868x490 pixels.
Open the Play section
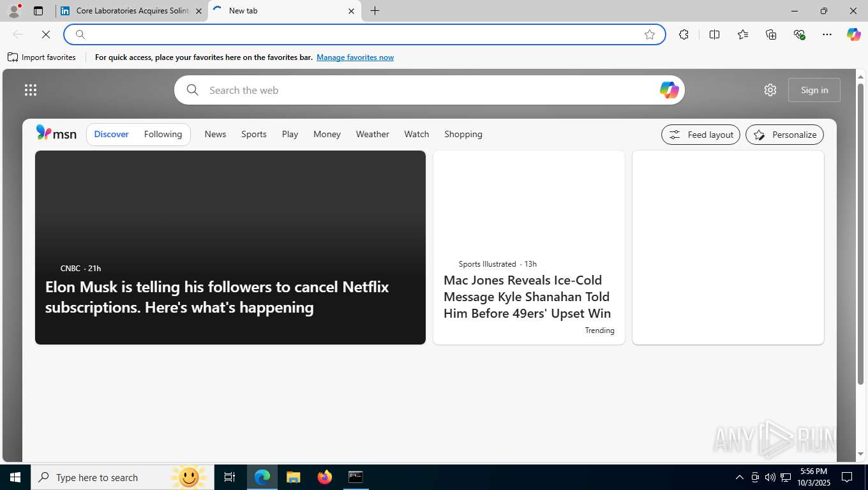pyautogui.click(x=290, y=134)
